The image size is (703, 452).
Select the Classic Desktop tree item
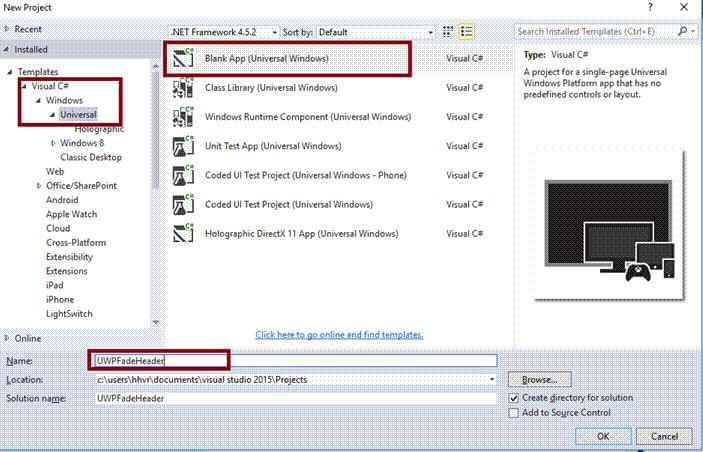coord(91,157)
